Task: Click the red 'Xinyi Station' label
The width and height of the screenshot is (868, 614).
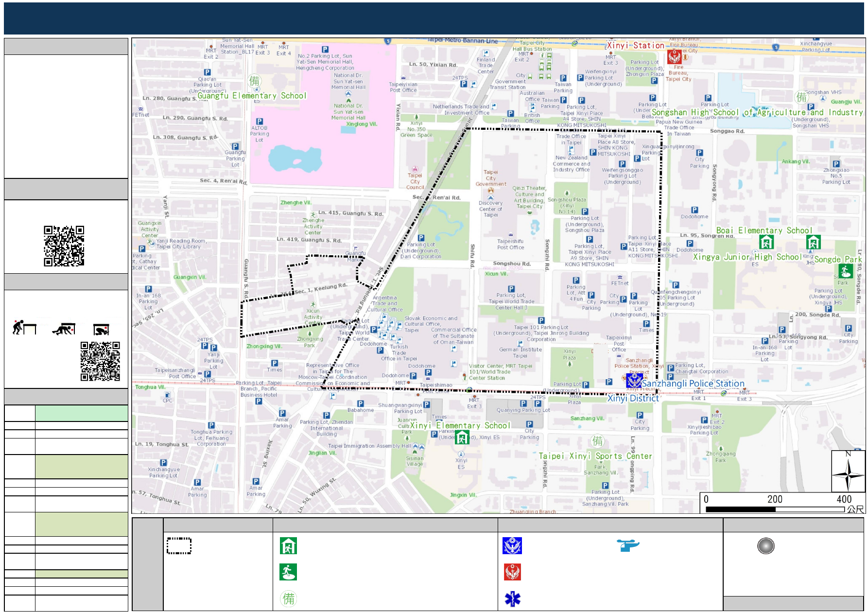Action: (x=636, y=45)
